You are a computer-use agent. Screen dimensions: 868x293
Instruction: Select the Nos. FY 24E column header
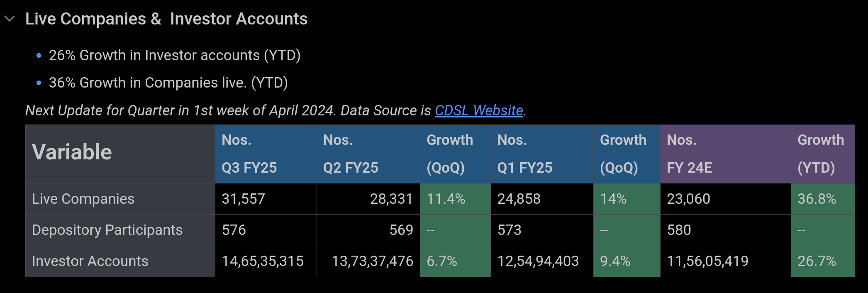click(x=725, y=154)
